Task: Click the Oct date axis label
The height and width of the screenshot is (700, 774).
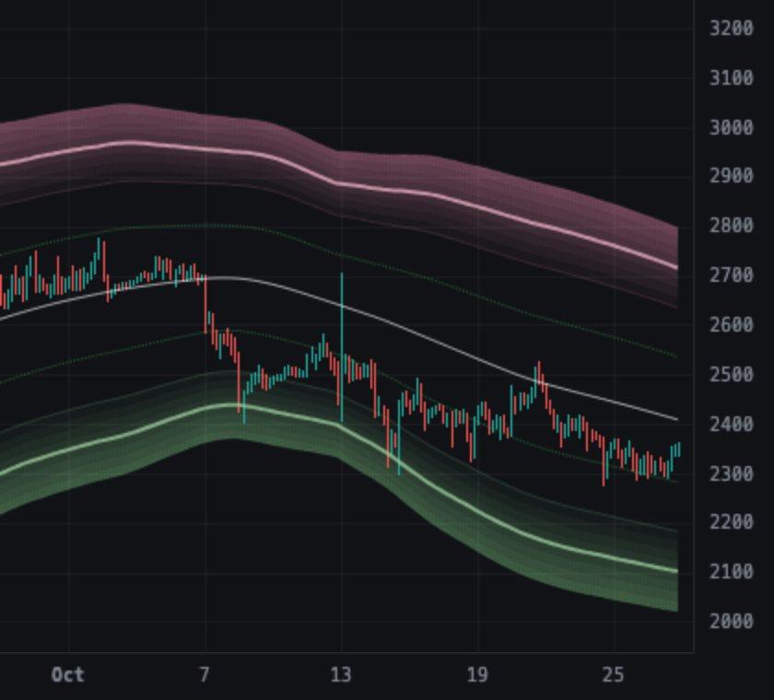Action: (x=68, y=674)
